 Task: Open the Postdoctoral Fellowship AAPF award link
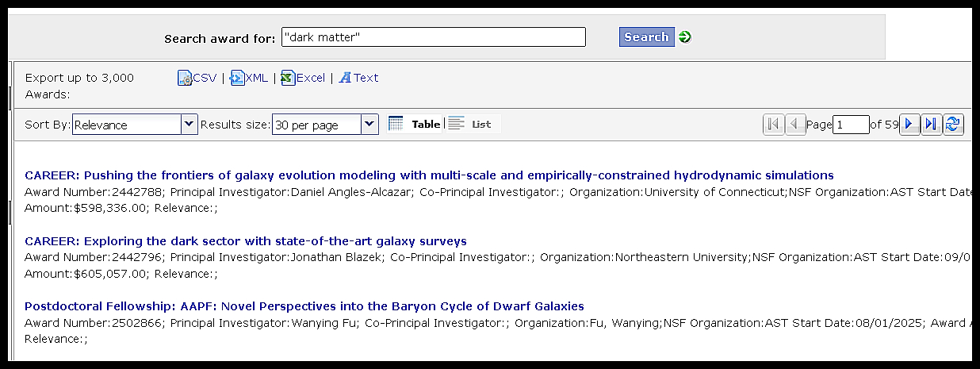[x=304, y=306]
